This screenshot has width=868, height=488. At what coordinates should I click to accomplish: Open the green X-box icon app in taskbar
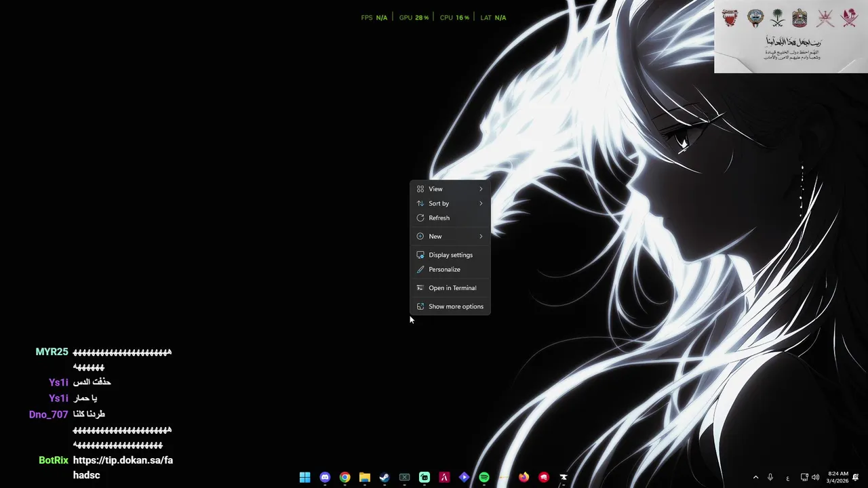[404, 477]
